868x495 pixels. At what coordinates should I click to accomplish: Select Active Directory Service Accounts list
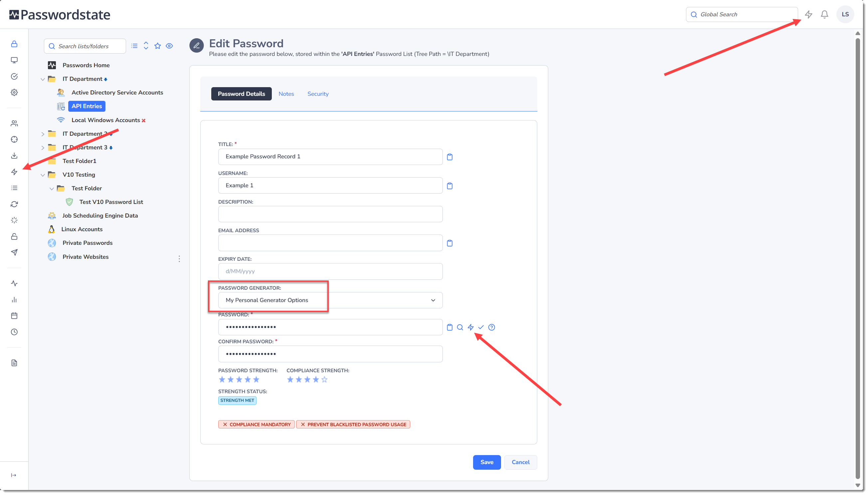click(x=117, y=92)
